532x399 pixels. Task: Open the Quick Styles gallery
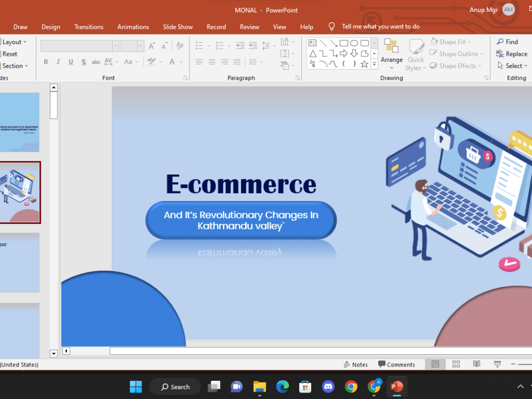click(415, 54)
